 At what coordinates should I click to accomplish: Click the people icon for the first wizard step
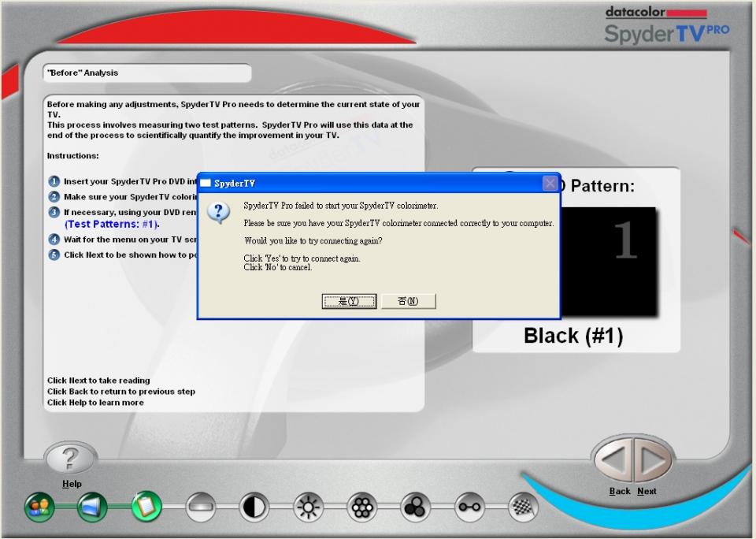(x=39, y=507)
